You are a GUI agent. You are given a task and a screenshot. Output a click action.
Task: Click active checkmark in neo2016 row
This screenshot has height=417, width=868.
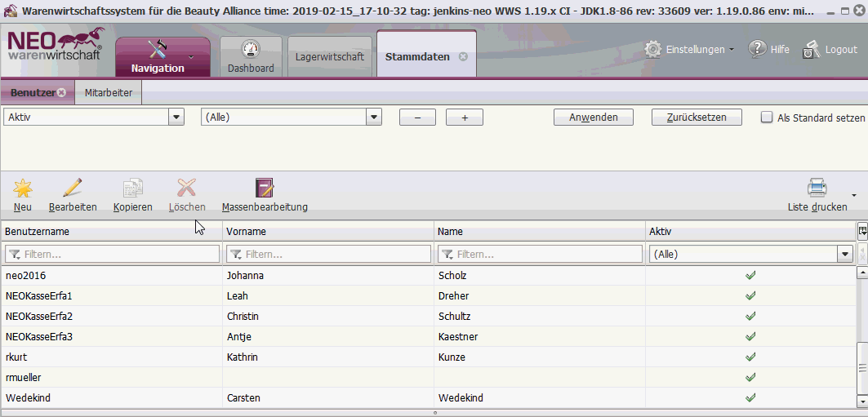coord(750,276)
